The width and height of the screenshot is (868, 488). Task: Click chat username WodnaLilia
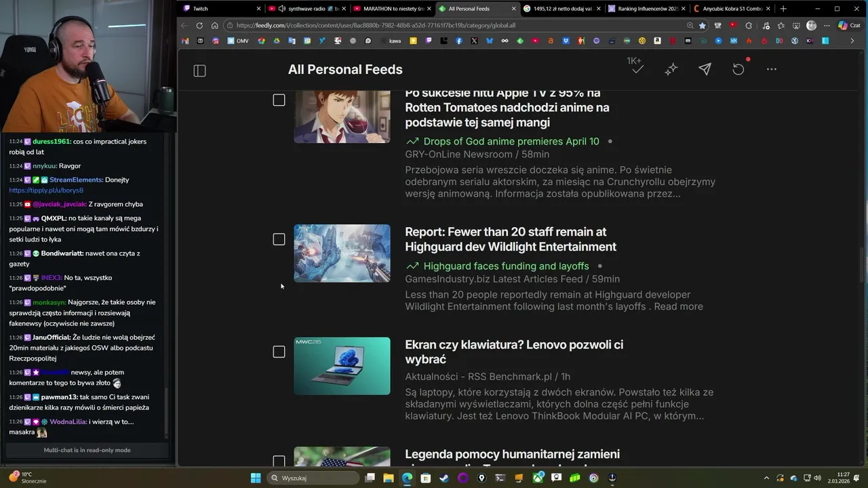click(68, 422)
